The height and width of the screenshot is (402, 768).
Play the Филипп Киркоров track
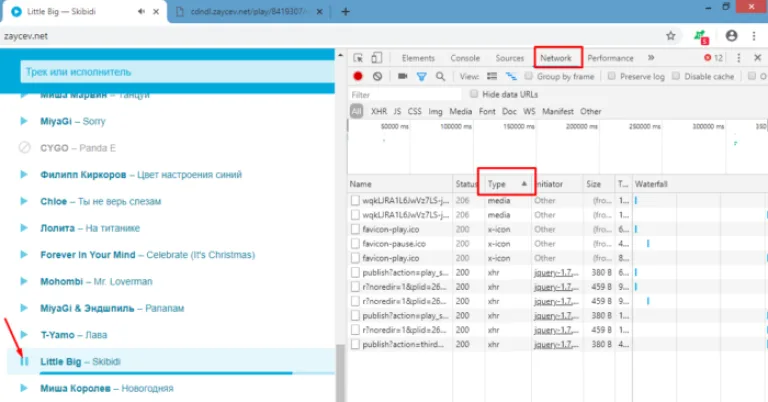click(x=24, y=174)
